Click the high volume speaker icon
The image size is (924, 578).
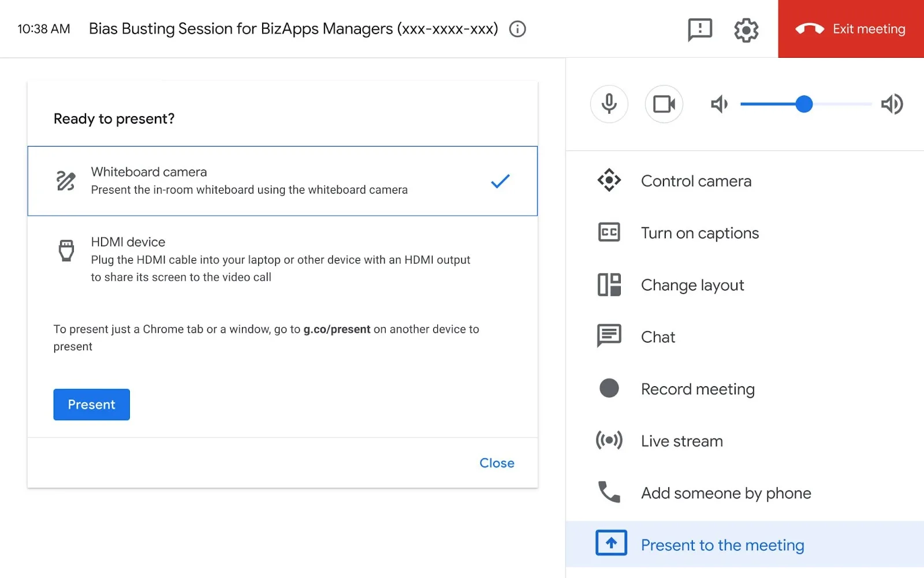click(891, 105)
